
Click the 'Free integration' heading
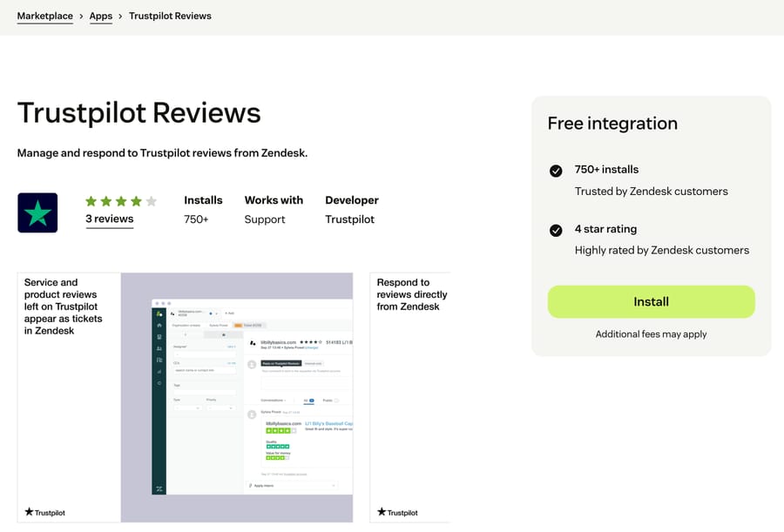[612, 124]
